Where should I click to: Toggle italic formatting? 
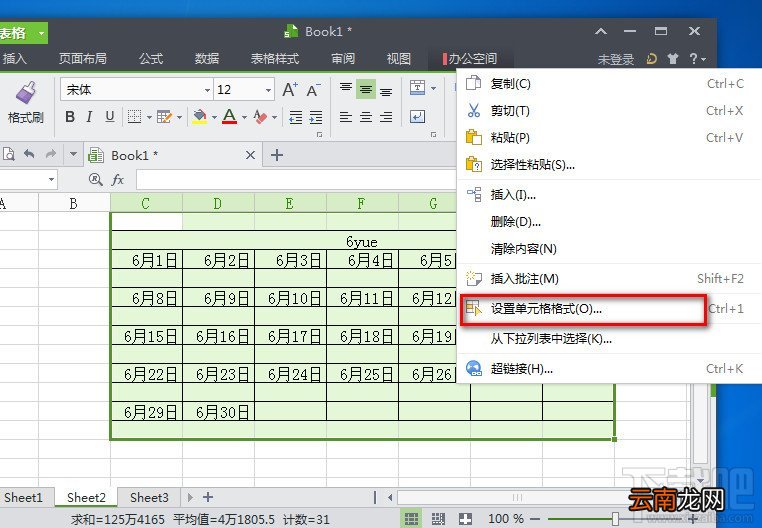tap(89, 117)
